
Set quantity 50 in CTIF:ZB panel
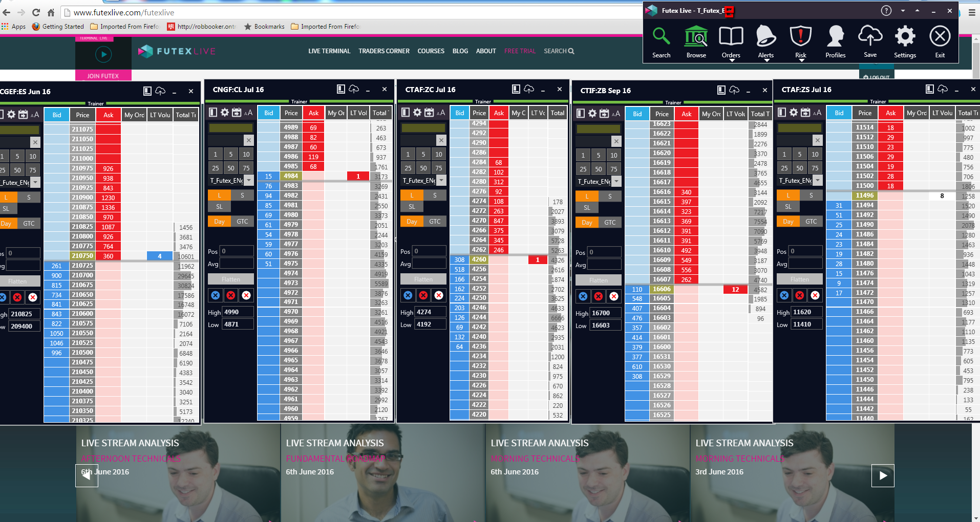pos(599,169)
